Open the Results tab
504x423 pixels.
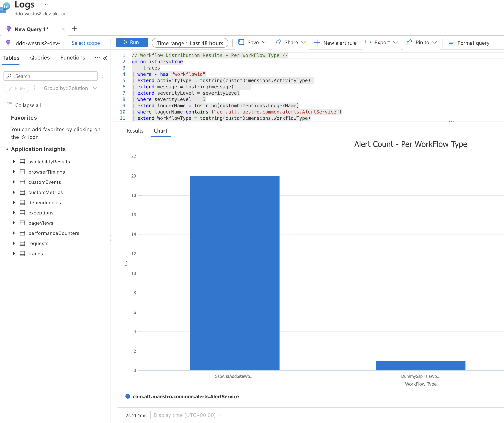pyautogui.click(x=135, y=131)
